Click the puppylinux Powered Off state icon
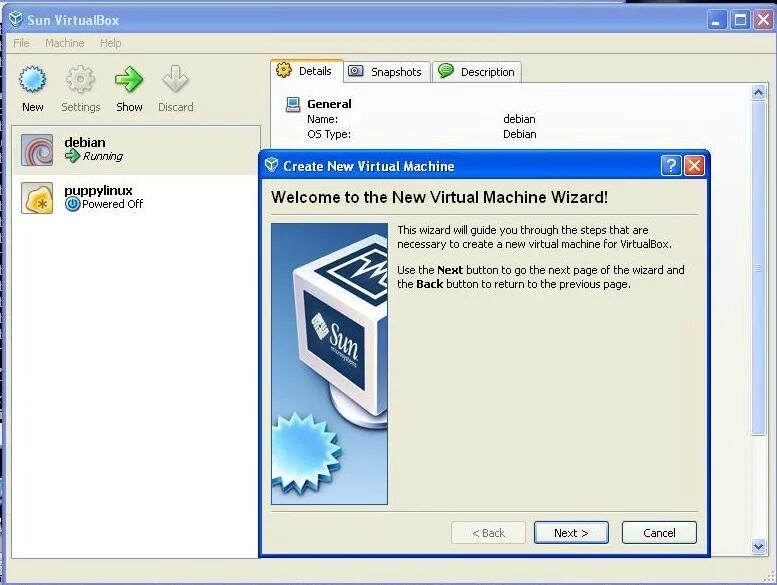Image resolution: width=777 pixels, height=585 pixels. coord(72,204)
